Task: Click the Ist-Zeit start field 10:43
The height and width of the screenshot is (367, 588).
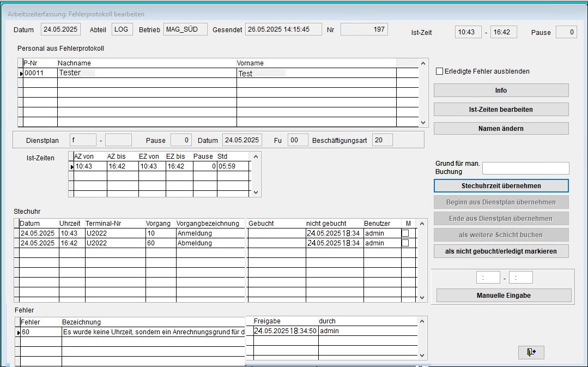Action: [468, 32]
